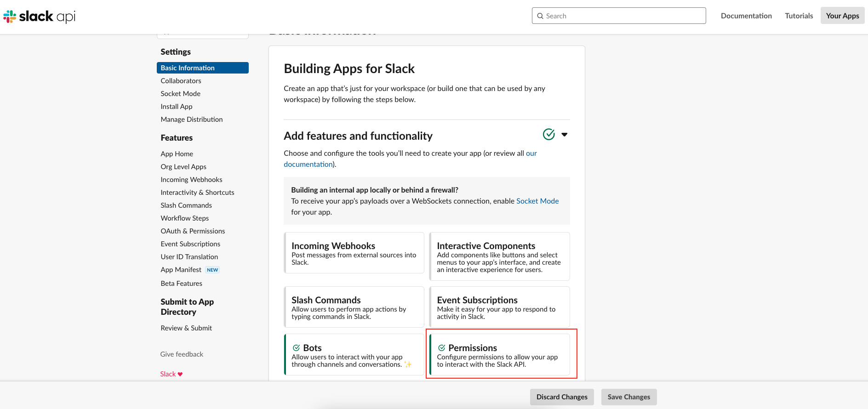This screenshot has width=868, height=409.
Task: Open OAuth & Permissions page
Action: click(193, 231)
